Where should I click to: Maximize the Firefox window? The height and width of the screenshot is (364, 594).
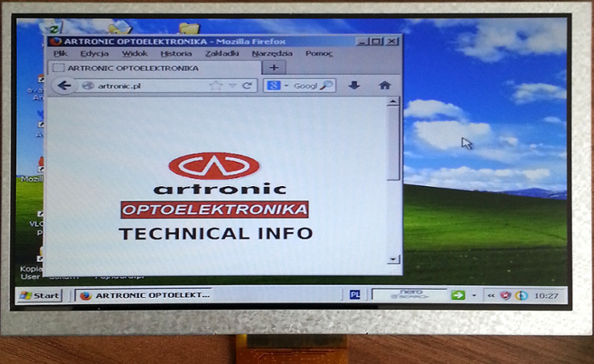point(376,41)
